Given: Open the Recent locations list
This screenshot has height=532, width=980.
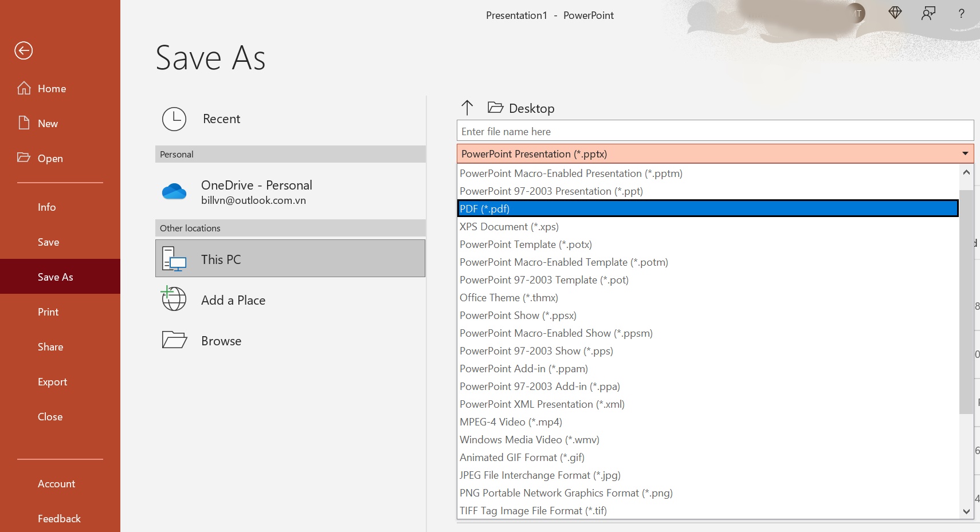Looking at the screenshot, I should tap(290, 119).
